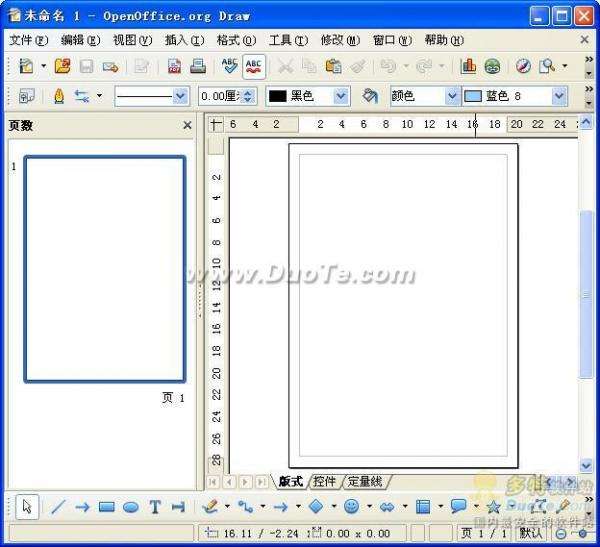Select the Rectangle drawing tool
The width and height of the screenshot is (600, 547).
point(107,507)
